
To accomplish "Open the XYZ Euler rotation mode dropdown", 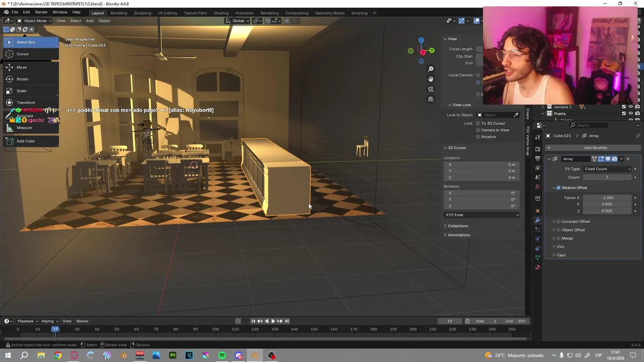I will [x=482, y=215].
